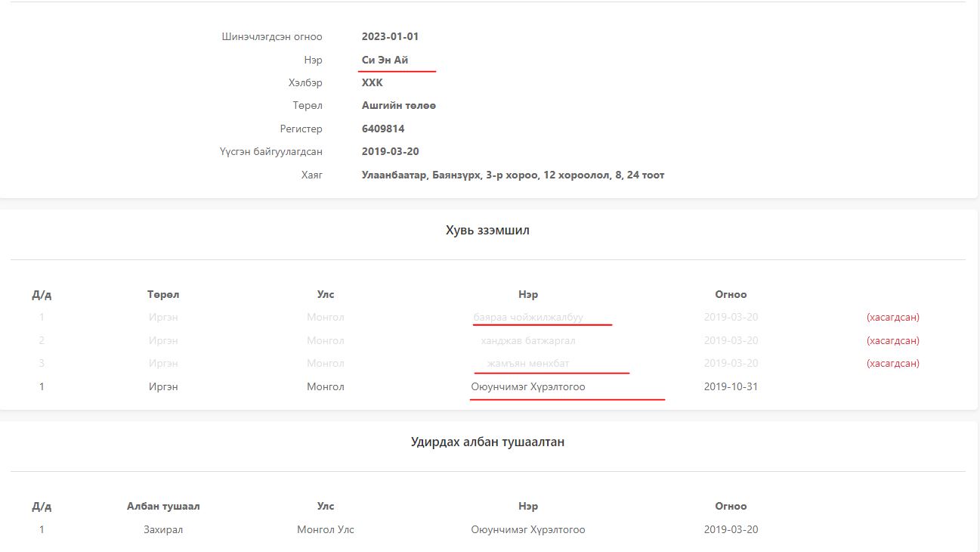The width and height of the screenshot is (980, 552).
Task: Select the "Монгол Улс" country cell
Action: click(x=325, y=529)
